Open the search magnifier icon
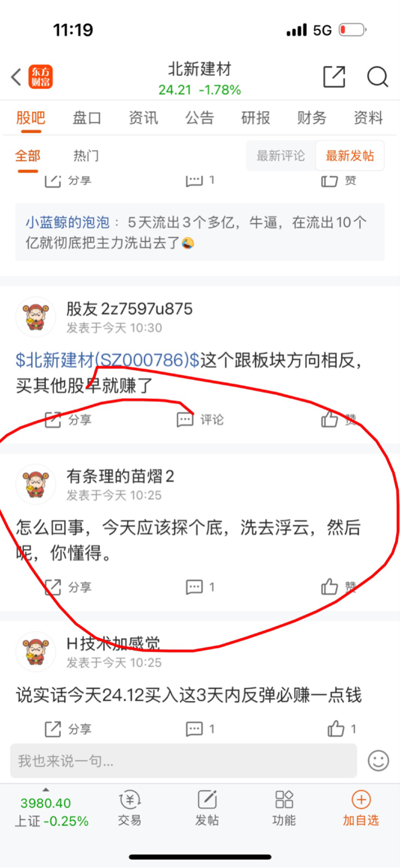400x868 pixels. [x=378, y=77]
